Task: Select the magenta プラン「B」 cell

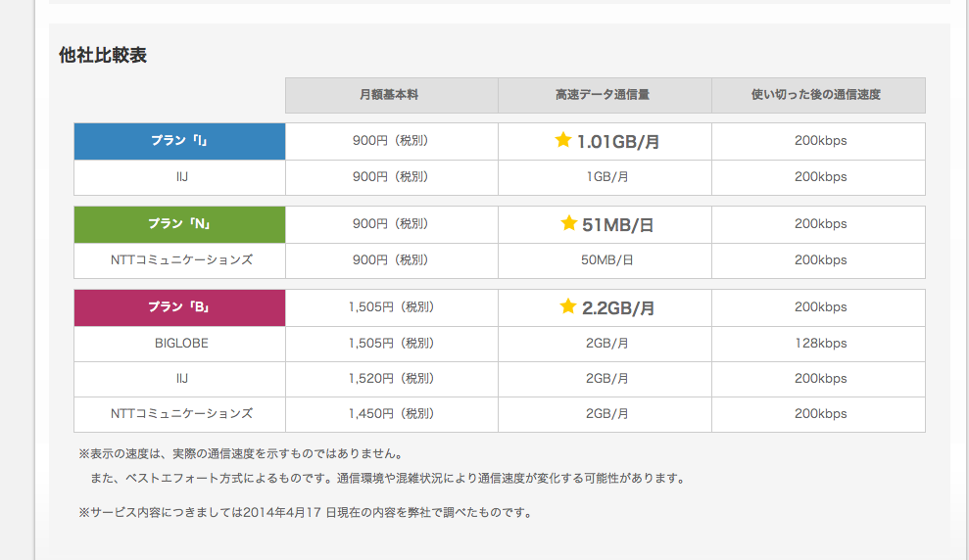Action: click(x=179, y=307)
